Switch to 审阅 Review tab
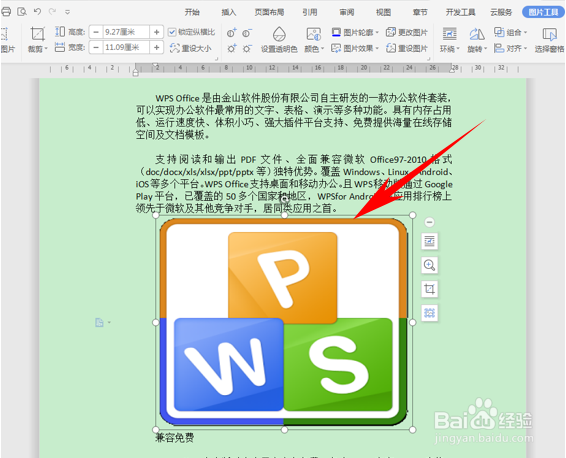The height and width of the screenshot is (458, 566). click(347, 12)
